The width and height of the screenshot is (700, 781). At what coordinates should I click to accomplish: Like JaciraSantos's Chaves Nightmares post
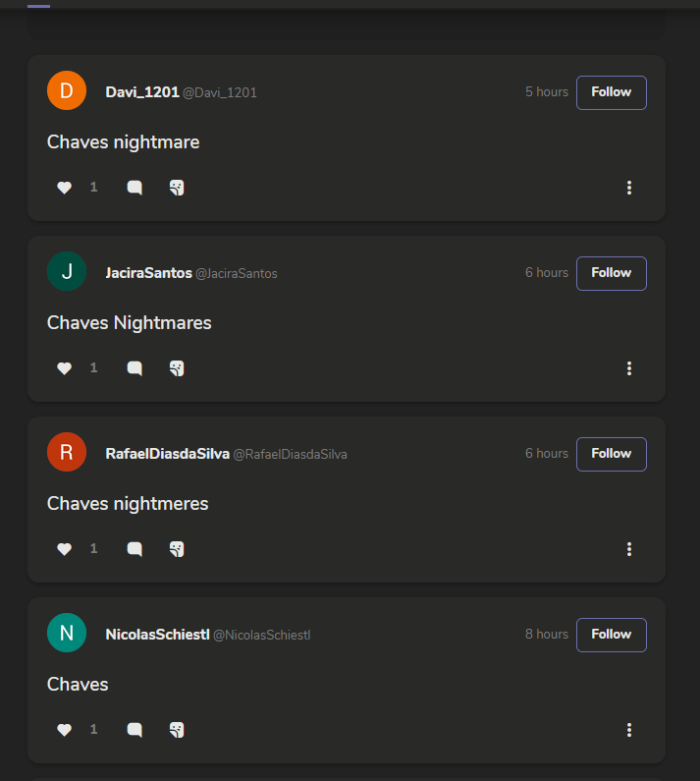pyautogui.click(x=65, y=368)
